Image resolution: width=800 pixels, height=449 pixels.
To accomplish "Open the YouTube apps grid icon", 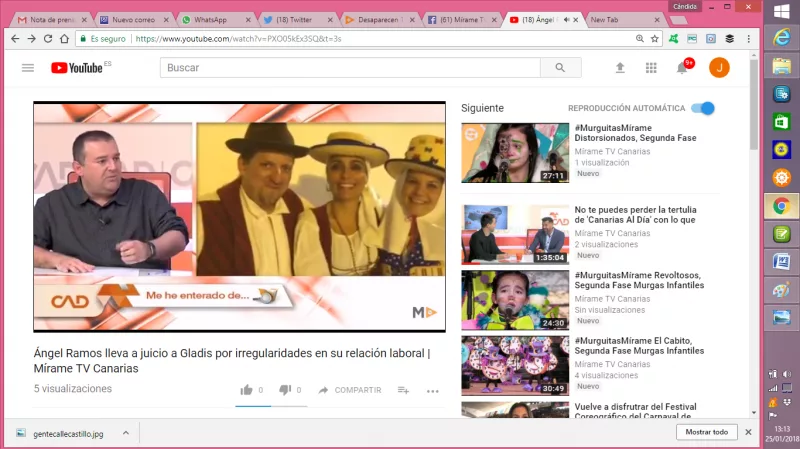I will coord(651,68).
